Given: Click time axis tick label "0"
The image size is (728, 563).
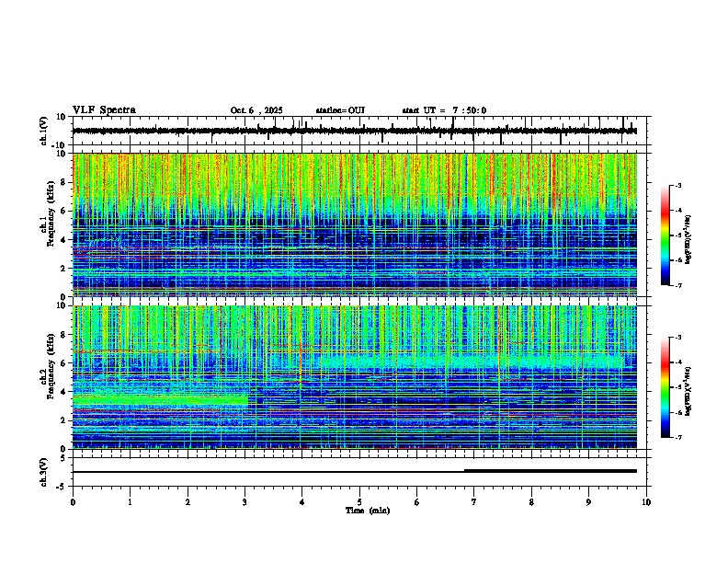Looking at the screenshot, I should (x=73, y=502).
